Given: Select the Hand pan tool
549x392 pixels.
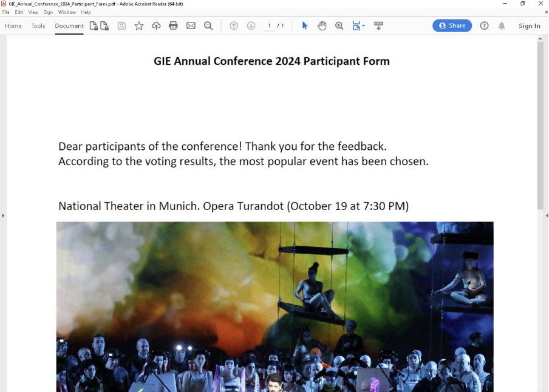Looking at the screenshot, I should point(322,25).
